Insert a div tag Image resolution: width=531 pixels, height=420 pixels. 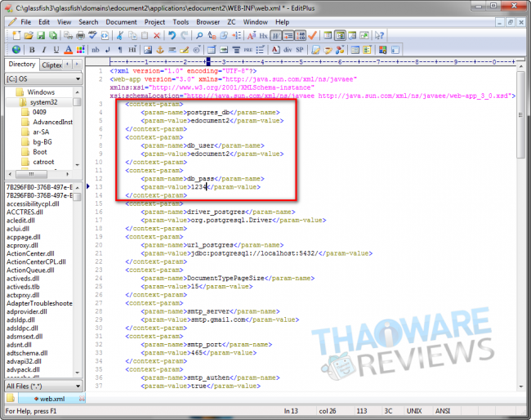tap(288, 50)
